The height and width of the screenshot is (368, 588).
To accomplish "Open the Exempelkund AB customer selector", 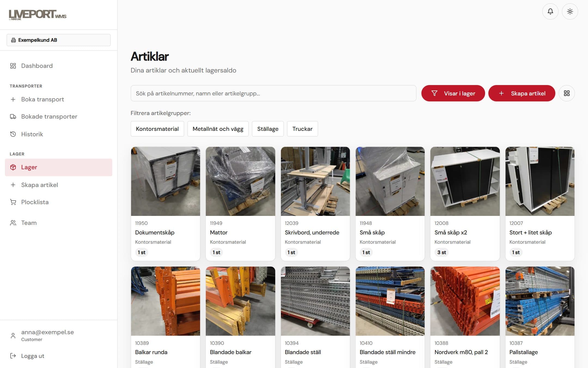I will point(59,40).
